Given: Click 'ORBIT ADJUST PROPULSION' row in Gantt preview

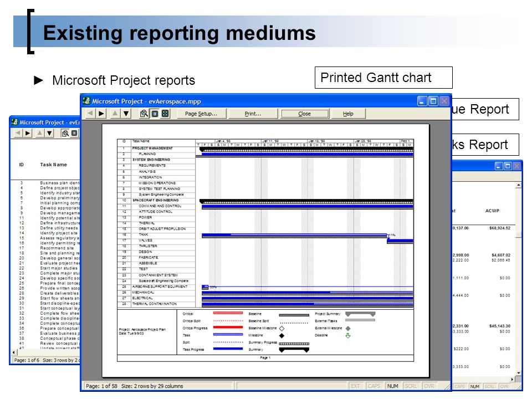Looking at the screenshot, I should click(162, 229).
